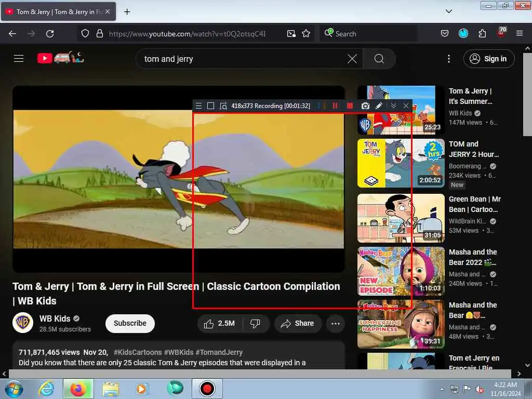Go back in browser history
The height and width of the screenshot is (399, 532).
pyautogui.click(x=12, y=34)
